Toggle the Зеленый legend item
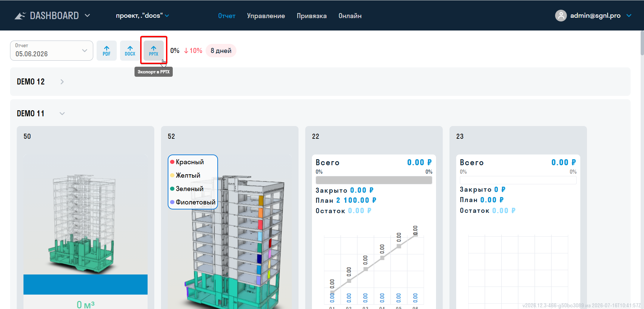The width and height of the screenshot is (644, 309). 187,189
